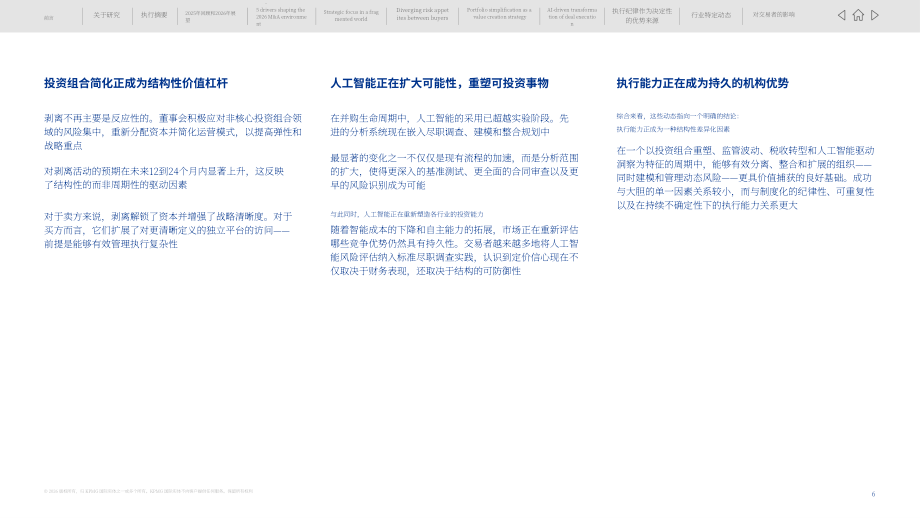The image size is (920, 518).
Task: Click subheading 与此同时，人工智能正在重新塑造各行业的投资能力
Action: (407, 214)
